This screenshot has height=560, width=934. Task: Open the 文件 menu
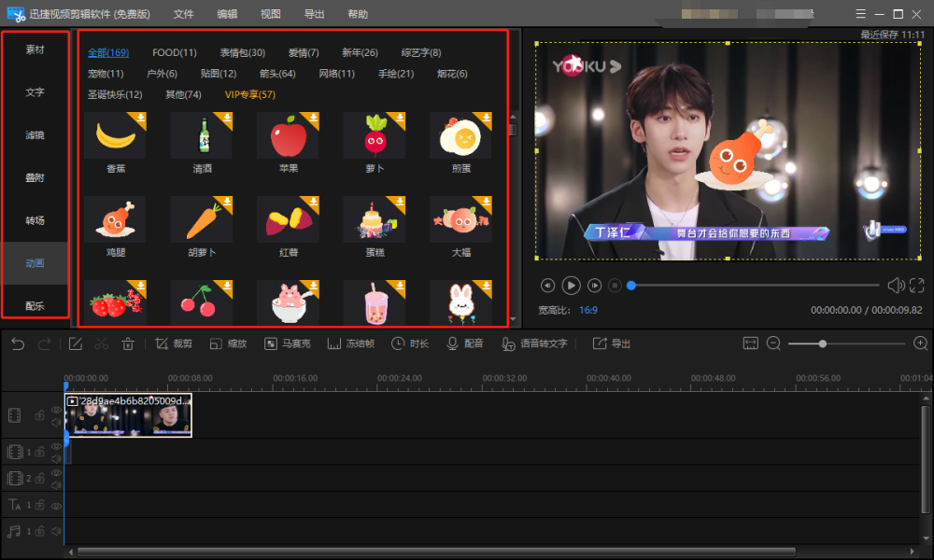coord(183,14)
